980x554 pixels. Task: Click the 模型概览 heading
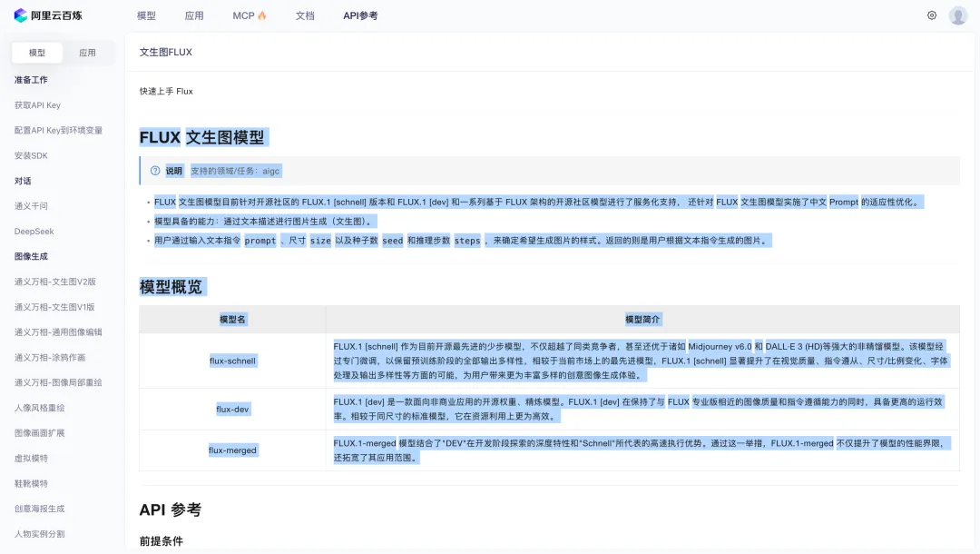(171, 287)
